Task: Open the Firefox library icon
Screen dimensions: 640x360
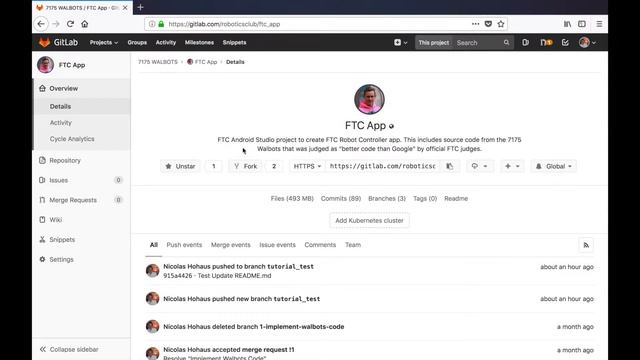Action: (567, 24)
